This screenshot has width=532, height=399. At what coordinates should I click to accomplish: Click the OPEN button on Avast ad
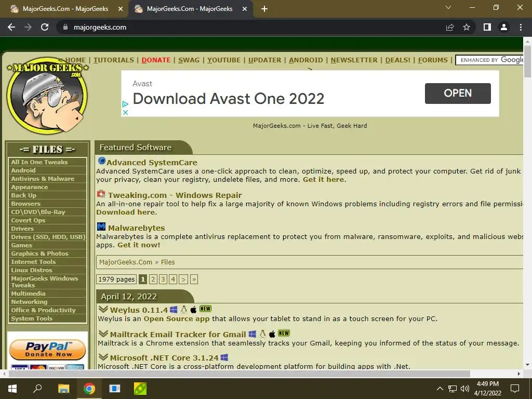(x=458, y=94)
